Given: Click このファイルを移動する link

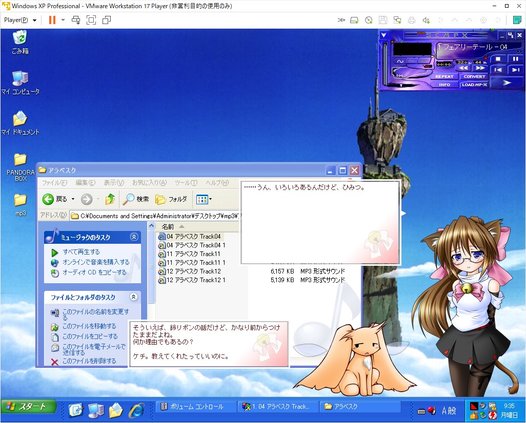Looking at the screenshot, I should pyautogui.click(x=89, y=326).
